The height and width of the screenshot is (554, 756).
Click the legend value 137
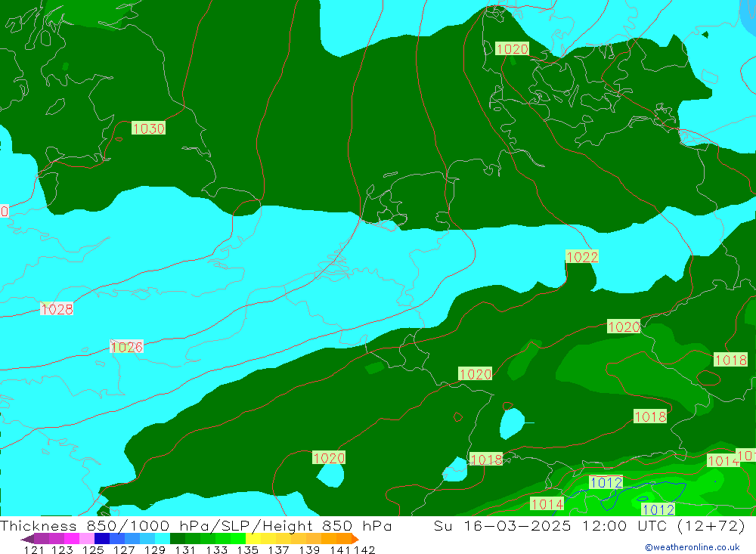(278, 549)
